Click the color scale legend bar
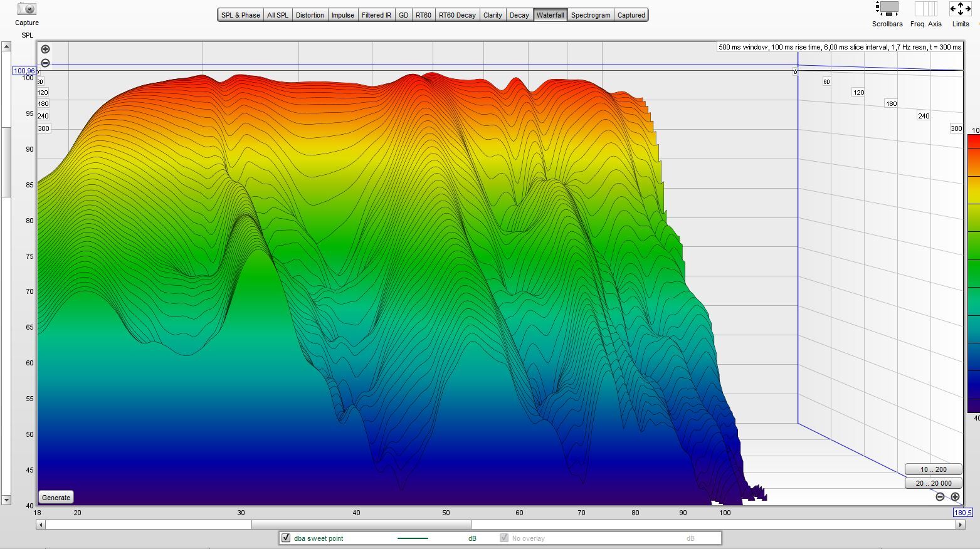Image resolution: width=980 pixels, height=549 pixels. point(974,274)
